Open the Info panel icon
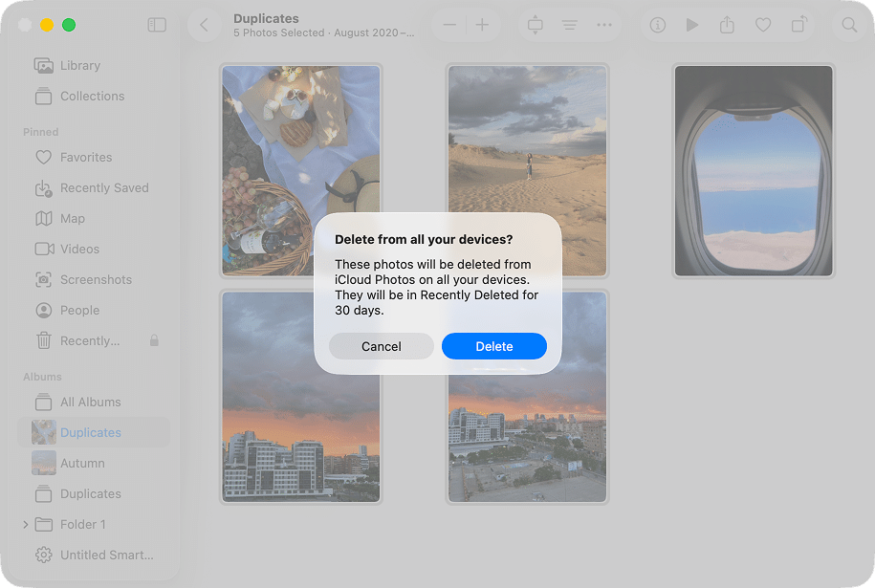Image resolution: width=875 pixels, height=588 pixels. pyautogui.click(x=657, y=25)
